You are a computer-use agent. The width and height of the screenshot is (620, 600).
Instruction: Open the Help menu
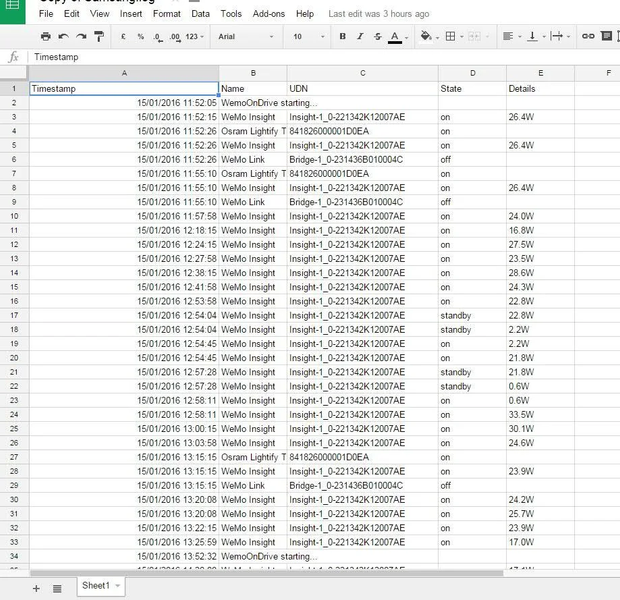click(305, 14)
